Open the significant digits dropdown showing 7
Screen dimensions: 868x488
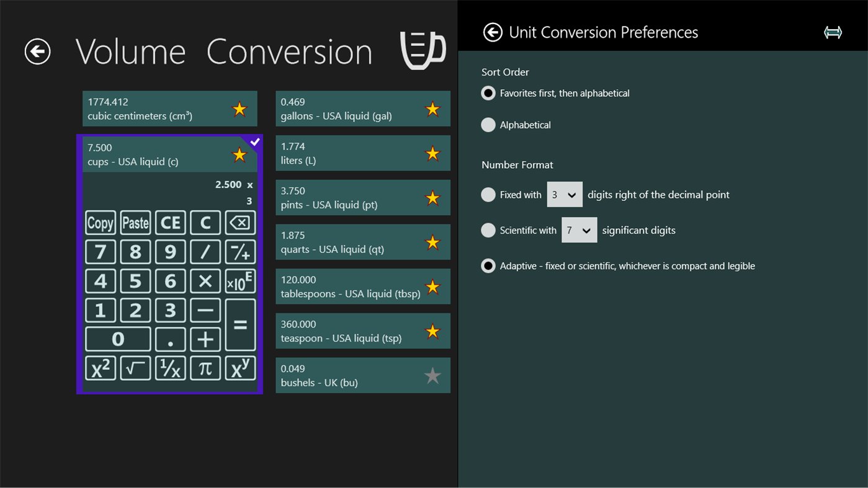[579, 230]
